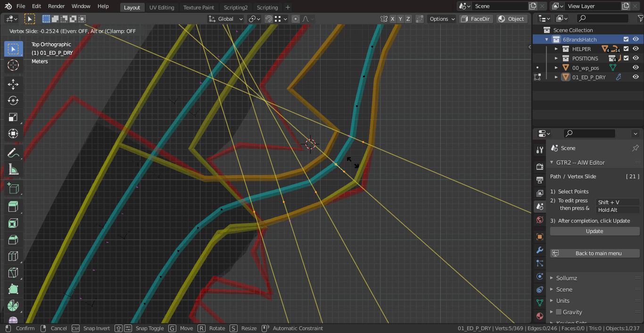Select the 3D Cursor tool

(13, 65)
